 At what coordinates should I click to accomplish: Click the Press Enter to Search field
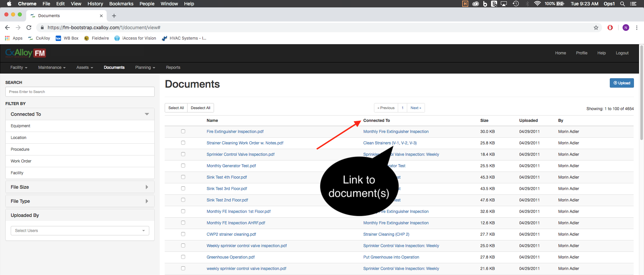tap(80, 92)
